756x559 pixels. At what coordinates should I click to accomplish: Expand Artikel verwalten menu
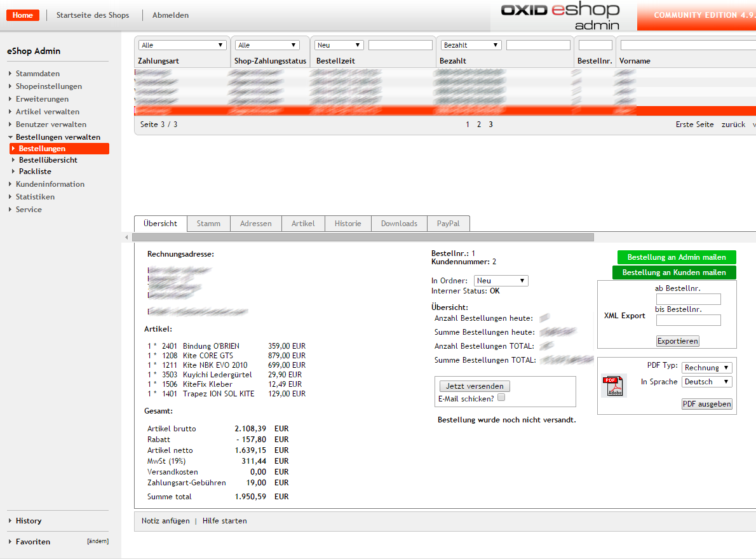[47, 111]
